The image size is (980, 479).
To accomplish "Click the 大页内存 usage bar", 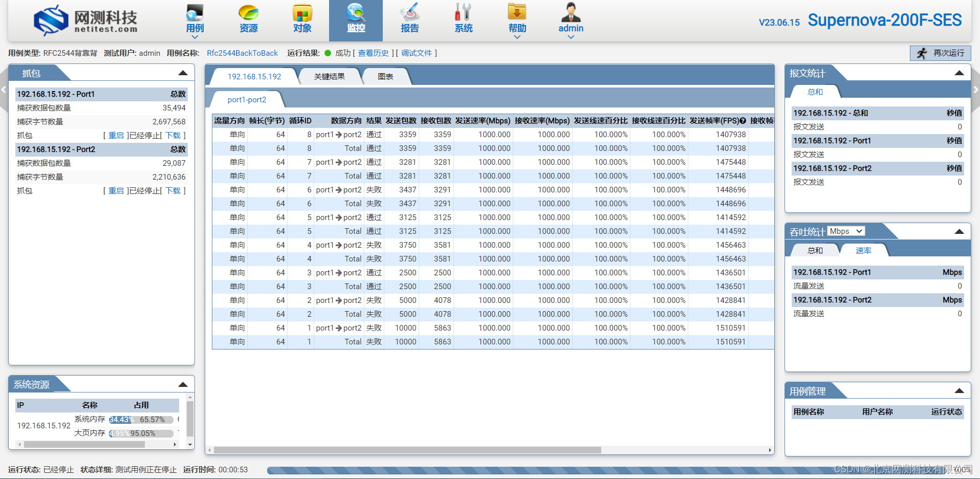I will [141, 433].
